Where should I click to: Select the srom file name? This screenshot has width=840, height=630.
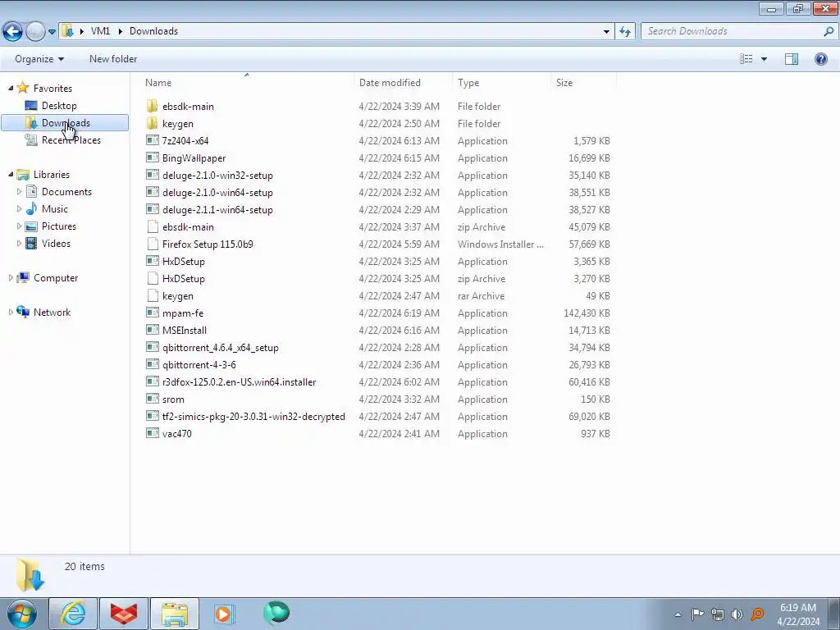click(173, 399)
